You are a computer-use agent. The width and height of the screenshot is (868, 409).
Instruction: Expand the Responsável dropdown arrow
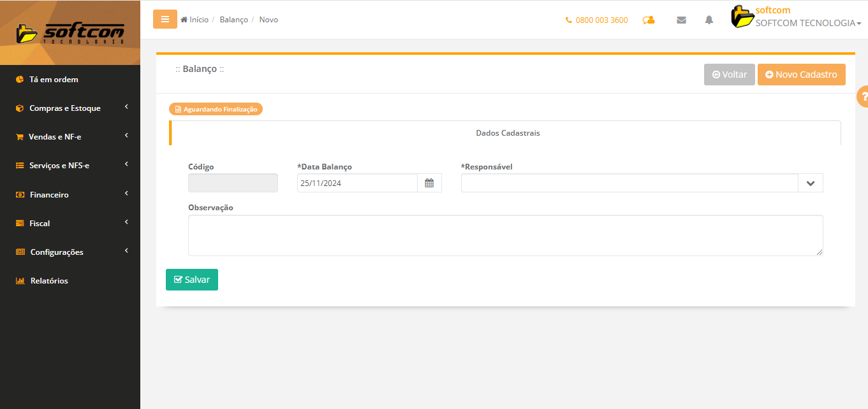[x=810, y=183]
